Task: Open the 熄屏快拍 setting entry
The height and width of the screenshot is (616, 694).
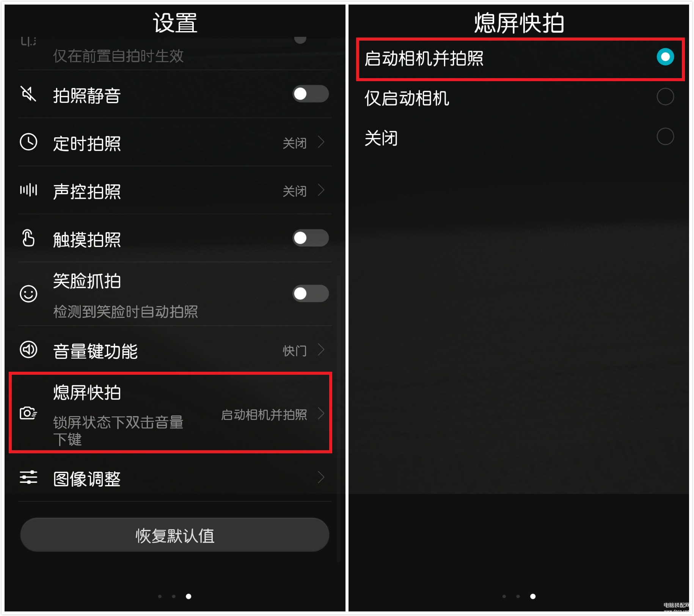Action: point(171,413)
